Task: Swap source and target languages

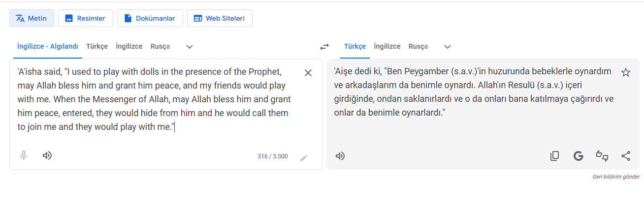Action: tap(324, 47)
